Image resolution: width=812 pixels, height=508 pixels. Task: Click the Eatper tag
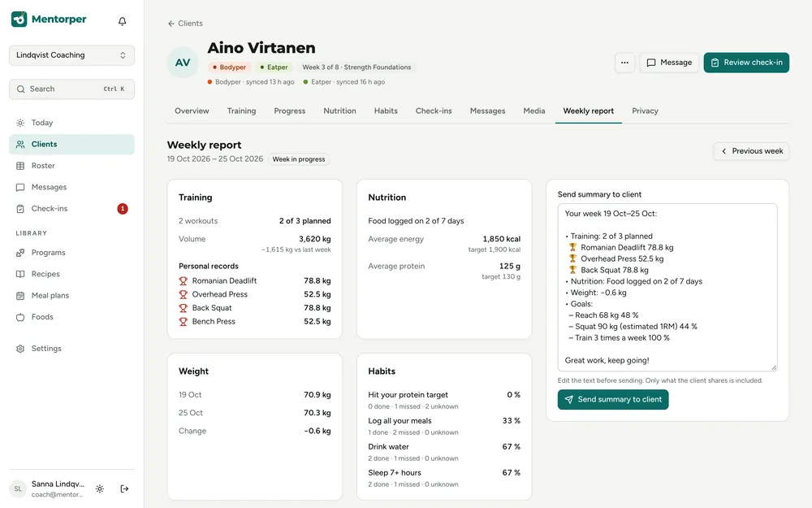coord(274,67)
